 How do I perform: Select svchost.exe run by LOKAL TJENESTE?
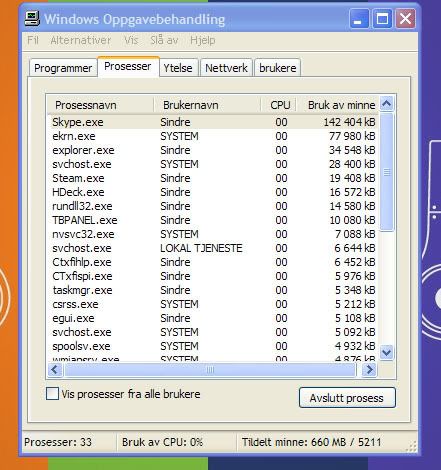click(213, 248)
